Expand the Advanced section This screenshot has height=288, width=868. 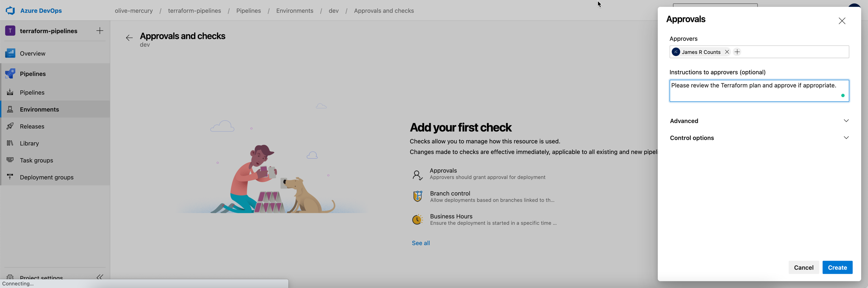pyautogui.click(x=759, y=121)
